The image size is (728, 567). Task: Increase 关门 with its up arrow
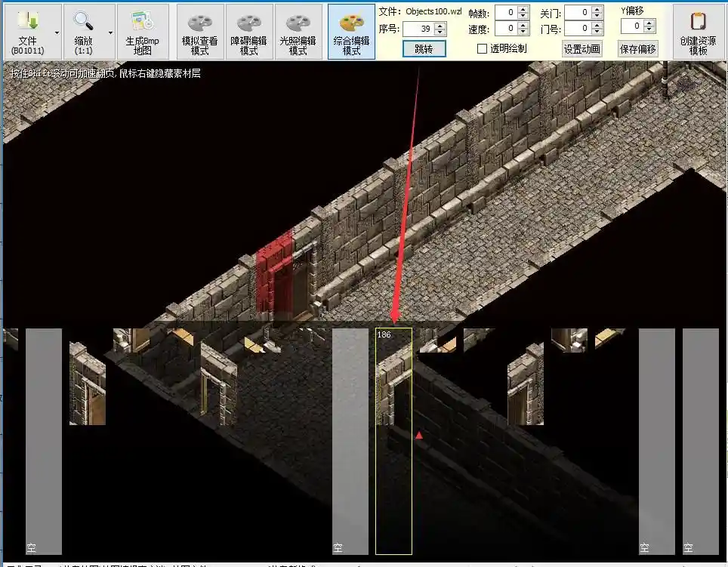coord(597,9)
